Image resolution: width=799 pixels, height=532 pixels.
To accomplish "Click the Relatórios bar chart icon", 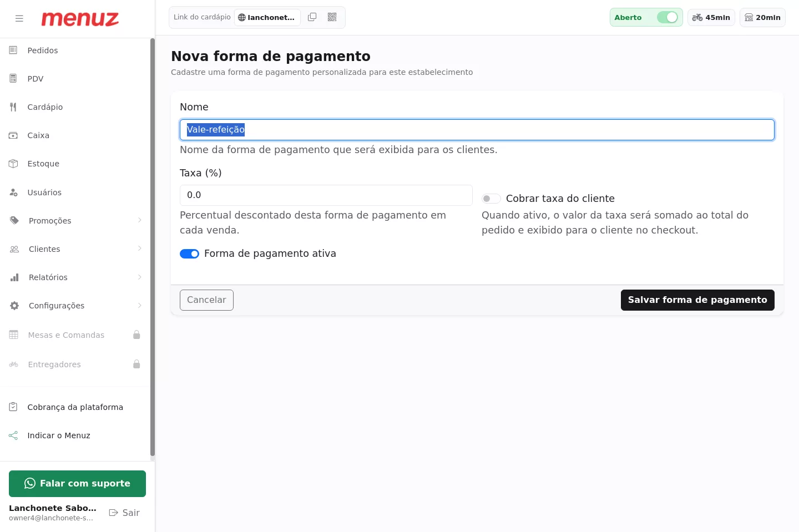I will click(x=14, y=277).
